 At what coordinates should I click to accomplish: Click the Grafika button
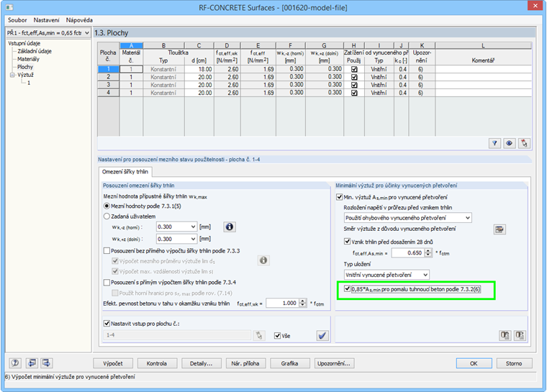click(x=289, y=363)
